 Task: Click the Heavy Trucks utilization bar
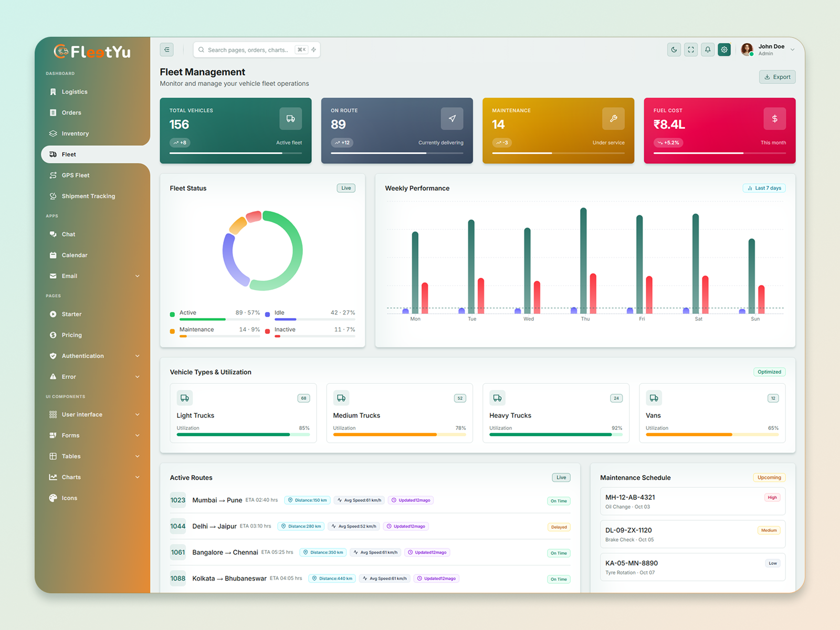pyautogui.click(x=556, y=435)
